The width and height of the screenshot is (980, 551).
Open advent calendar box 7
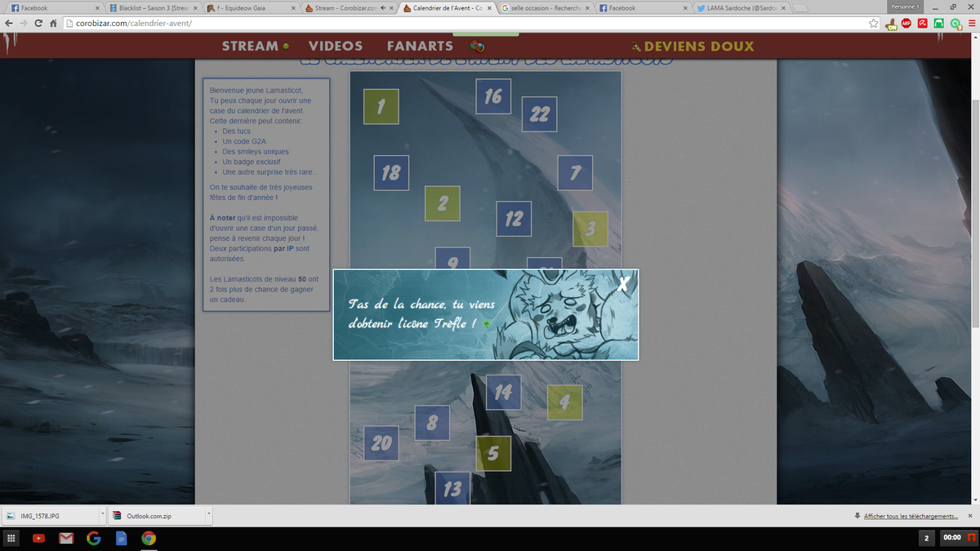pos(575,173)
